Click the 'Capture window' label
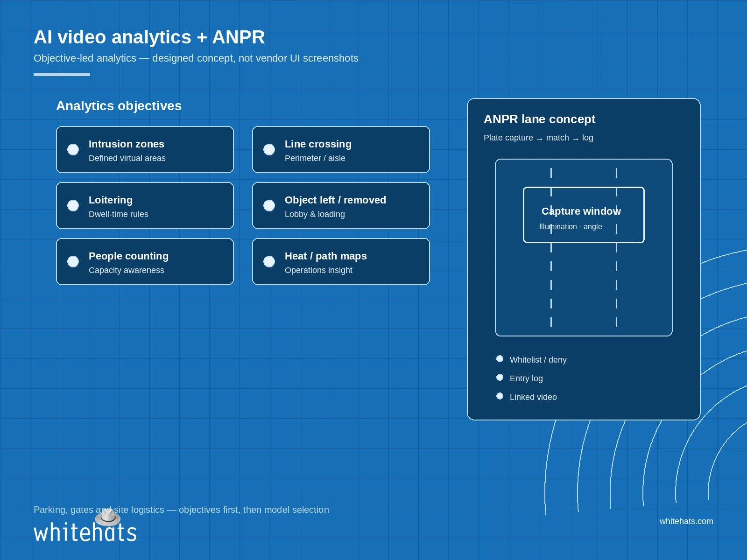747x560 pixels. pos(581,211)
